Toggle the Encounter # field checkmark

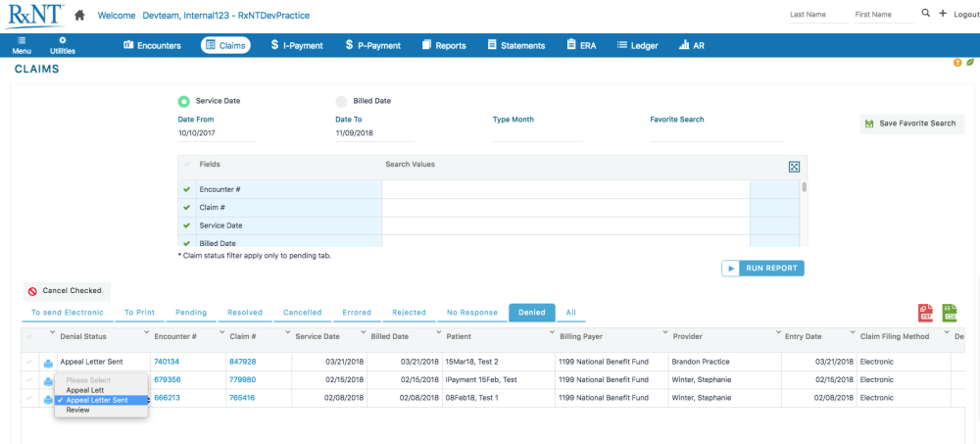tap(187, 189)
